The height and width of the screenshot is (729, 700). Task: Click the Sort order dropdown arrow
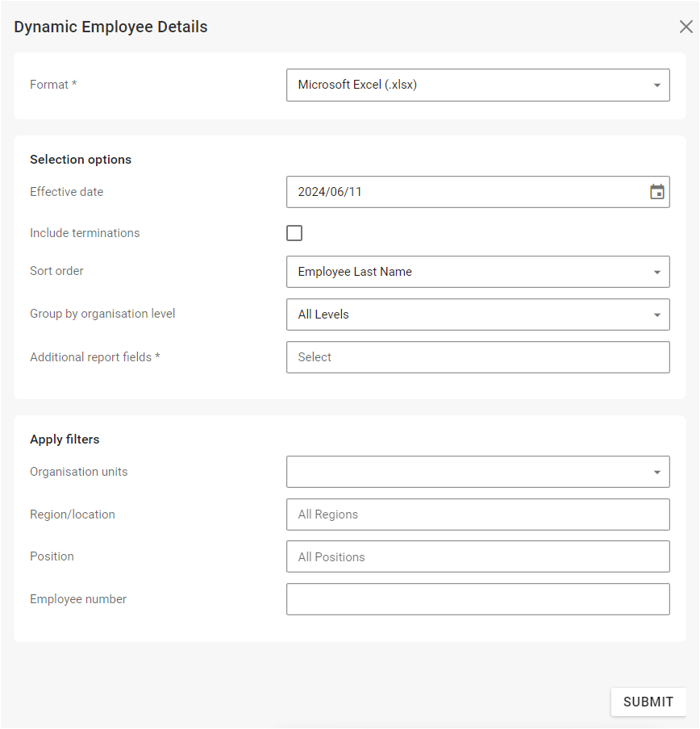pyautogui.click(x=657, y=272)
